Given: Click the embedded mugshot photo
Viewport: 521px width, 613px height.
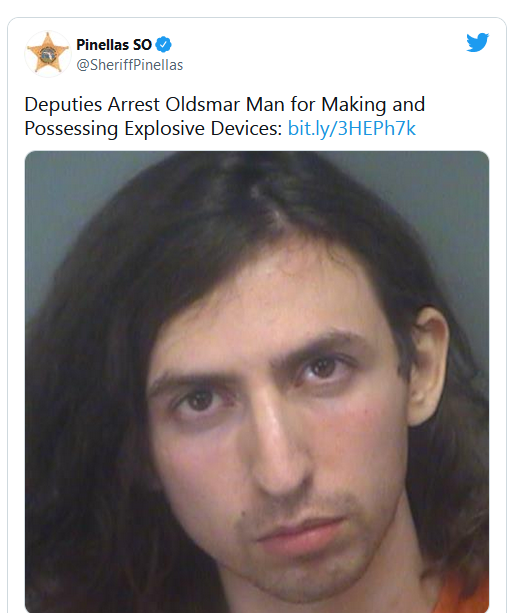Looking at the screenshot, I should click(x=257, y=382).
